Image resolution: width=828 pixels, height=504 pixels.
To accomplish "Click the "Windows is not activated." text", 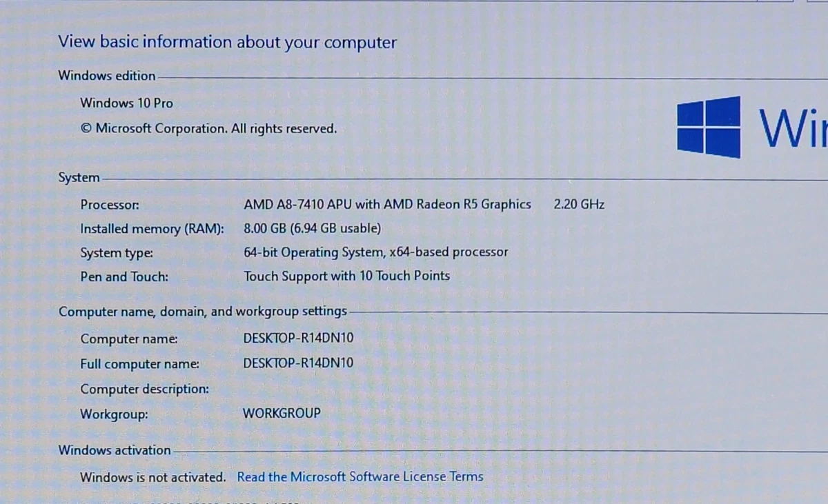I will point(152,477).
